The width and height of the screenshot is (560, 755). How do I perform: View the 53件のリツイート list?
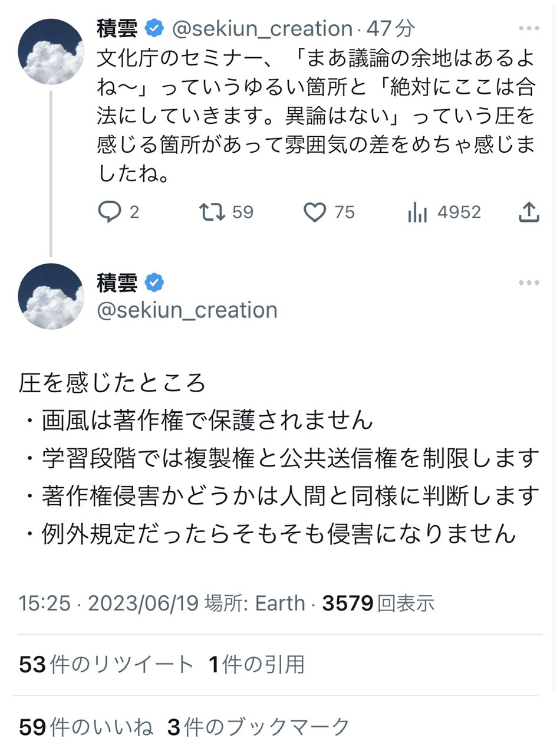[106, 665]
